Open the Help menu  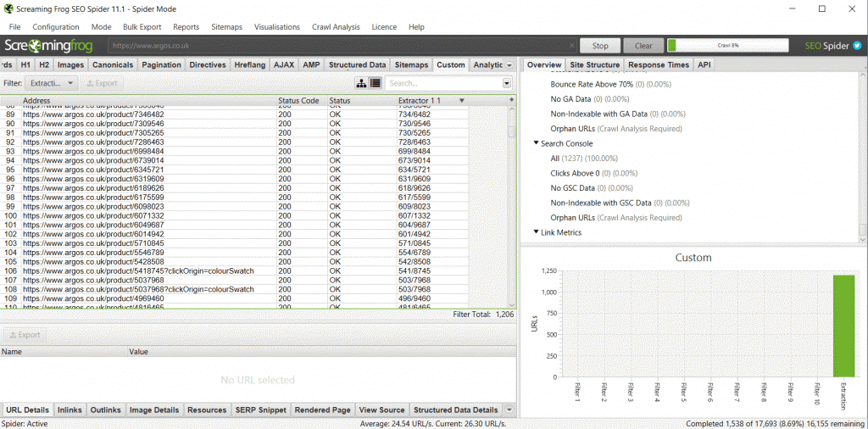416,26
